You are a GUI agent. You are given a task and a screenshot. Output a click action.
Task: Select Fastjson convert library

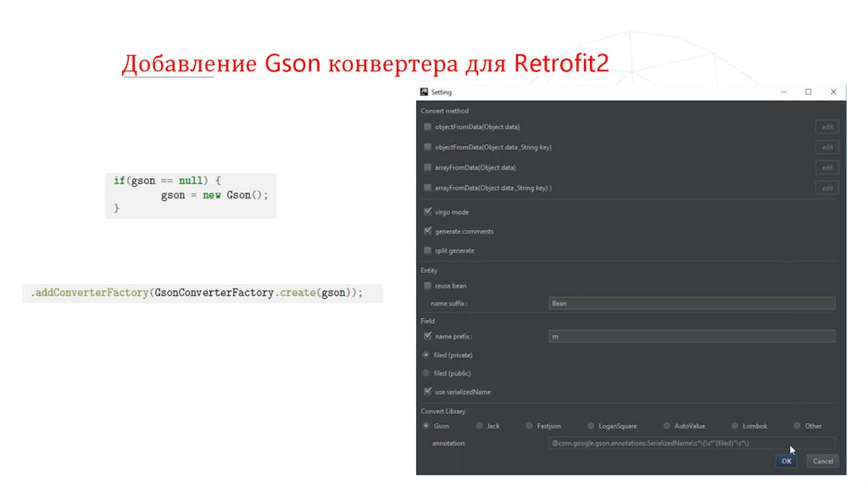(530, 426)
